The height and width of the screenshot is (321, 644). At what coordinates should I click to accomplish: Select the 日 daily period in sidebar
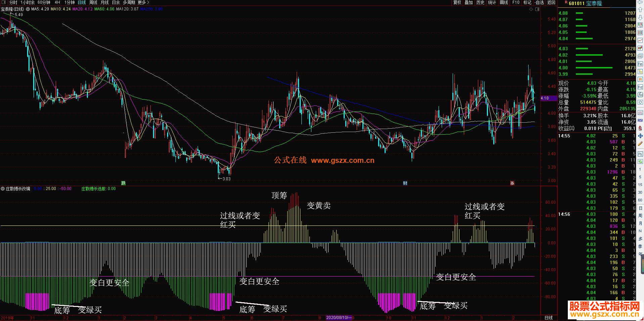point(640,208)
